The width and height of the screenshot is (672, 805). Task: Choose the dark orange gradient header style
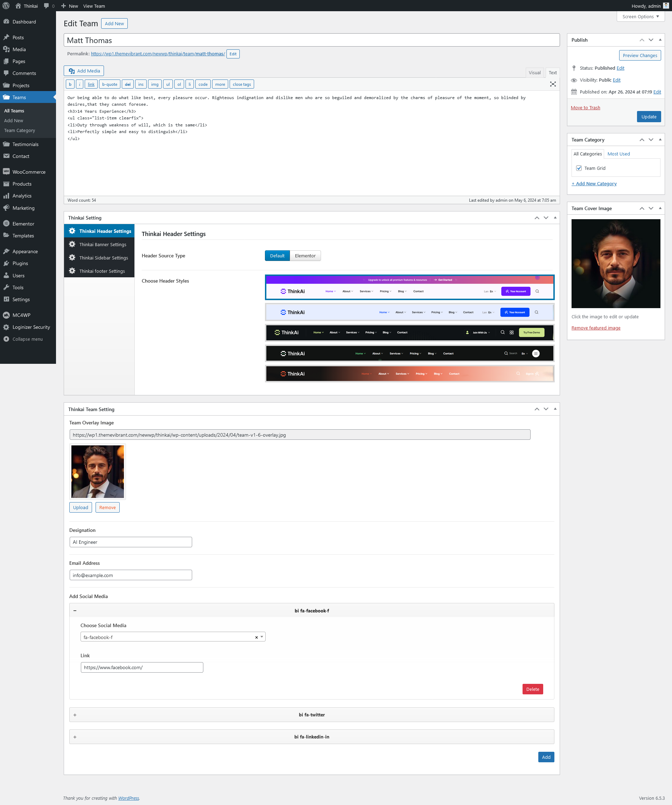[409, 374]
